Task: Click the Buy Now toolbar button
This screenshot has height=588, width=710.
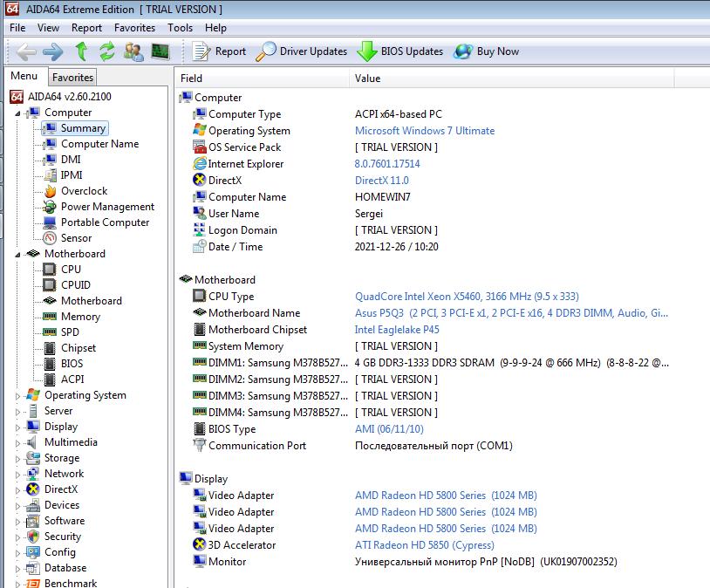Action: (487, 51)
